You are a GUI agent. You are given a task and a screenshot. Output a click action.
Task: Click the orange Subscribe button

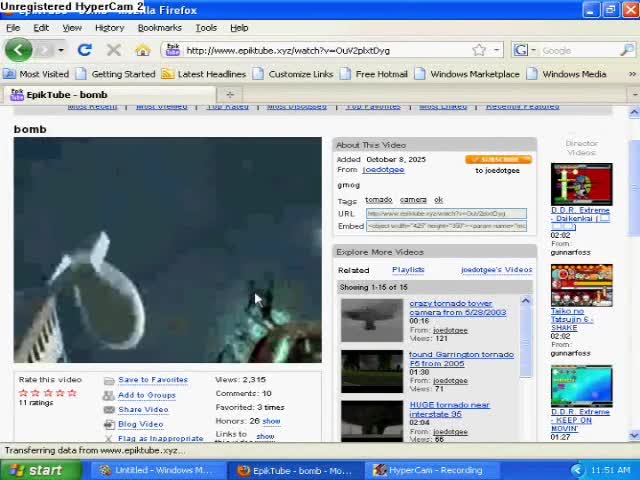coord(498,159)
